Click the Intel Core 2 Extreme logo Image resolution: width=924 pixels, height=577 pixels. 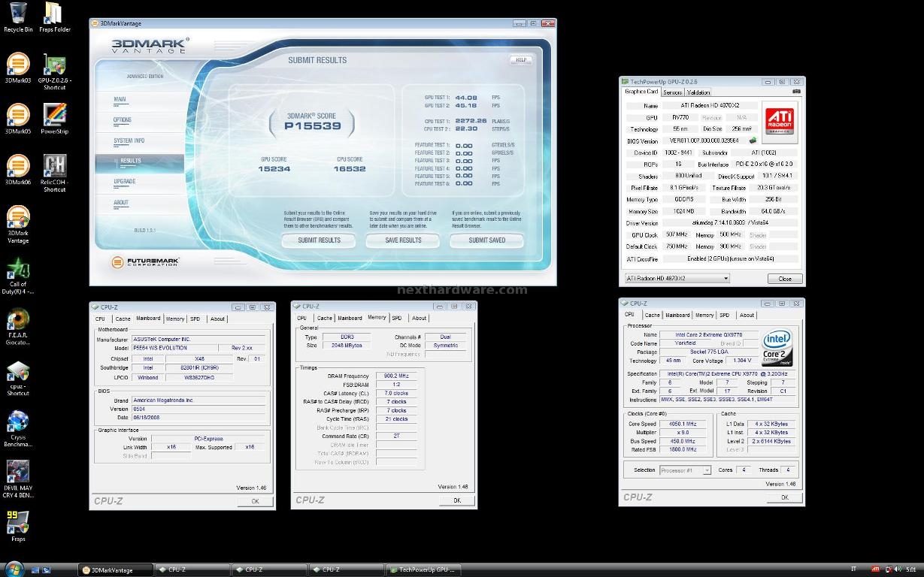pos(778,348)
